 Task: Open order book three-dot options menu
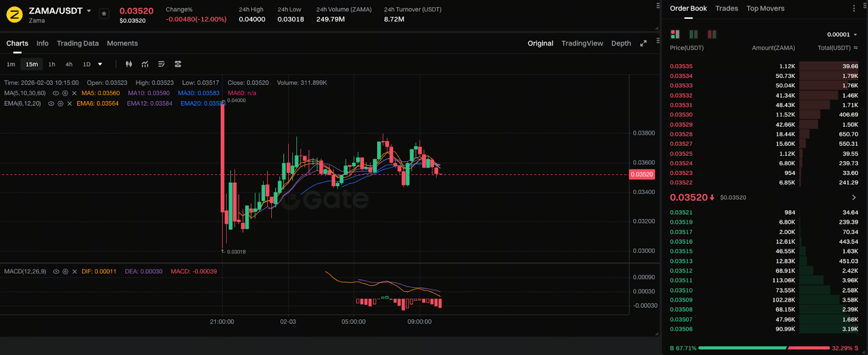click(x=854, y=8)
